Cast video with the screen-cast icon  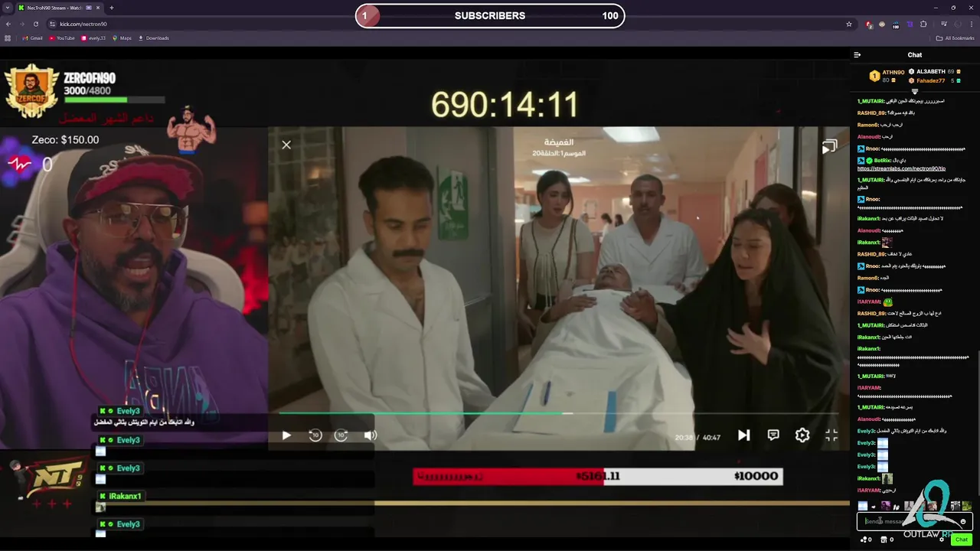coord(829,147)
